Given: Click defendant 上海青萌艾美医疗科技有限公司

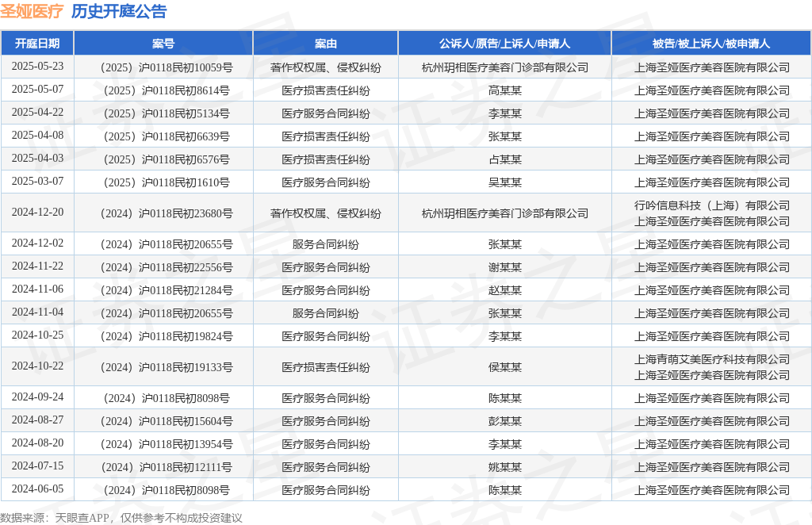Looking at the screenshot, I should pyautogui.click(x=711, y=359).
